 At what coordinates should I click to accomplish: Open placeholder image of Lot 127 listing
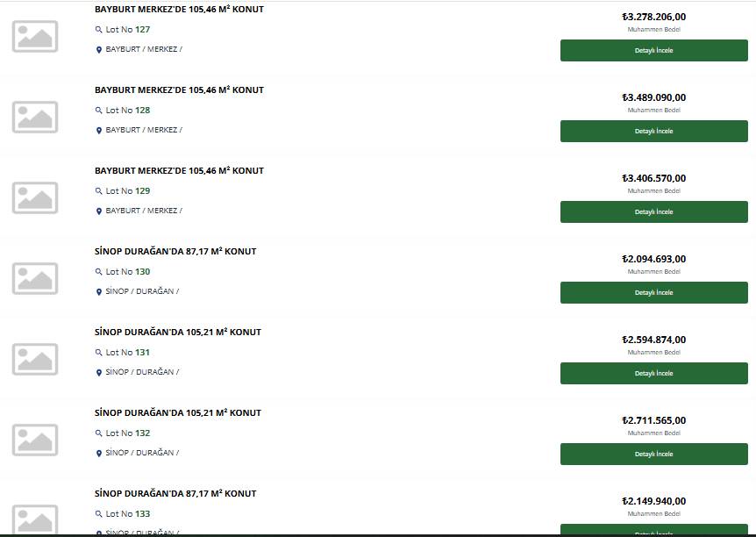click(35, 36)
